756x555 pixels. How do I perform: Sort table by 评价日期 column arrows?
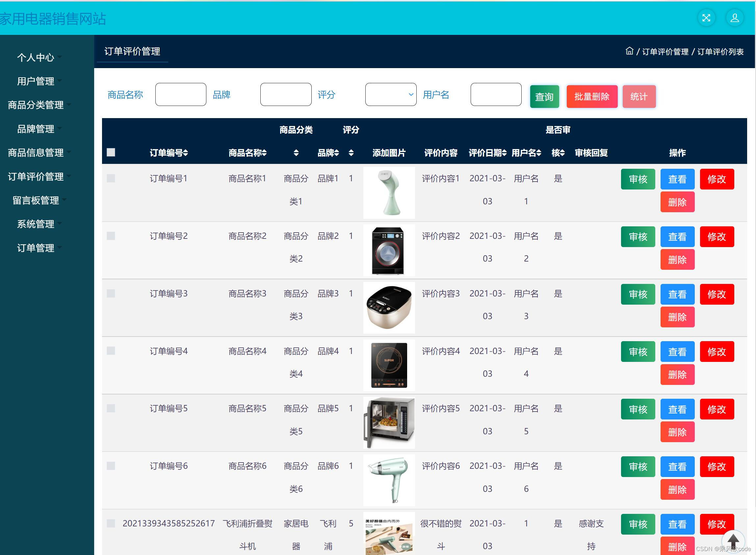point(504,153)
